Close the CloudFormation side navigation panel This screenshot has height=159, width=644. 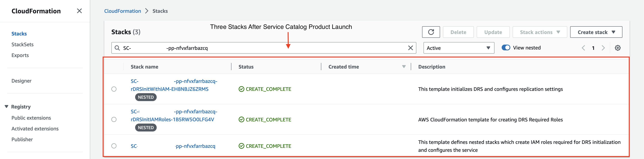click(x=79, y=11)
